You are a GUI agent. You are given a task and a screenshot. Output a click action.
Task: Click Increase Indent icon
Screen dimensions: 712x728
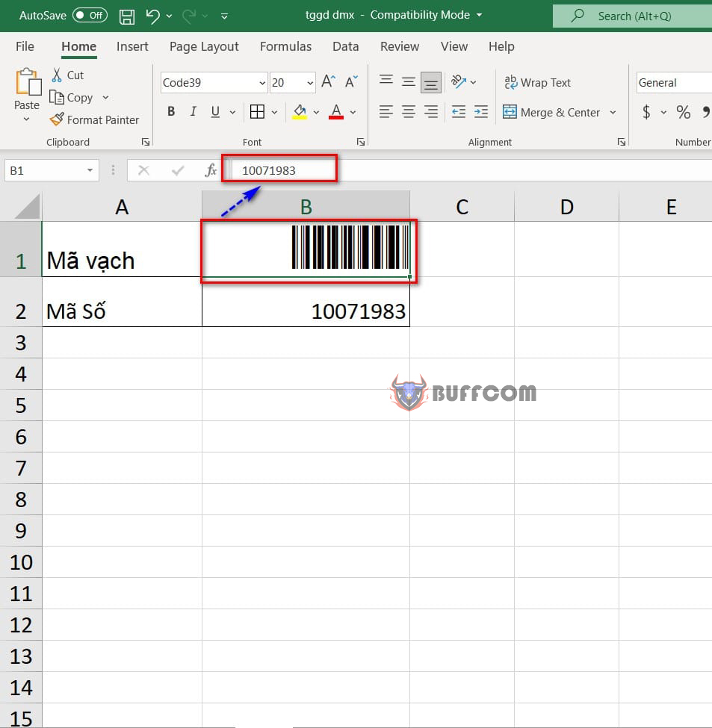481,112
